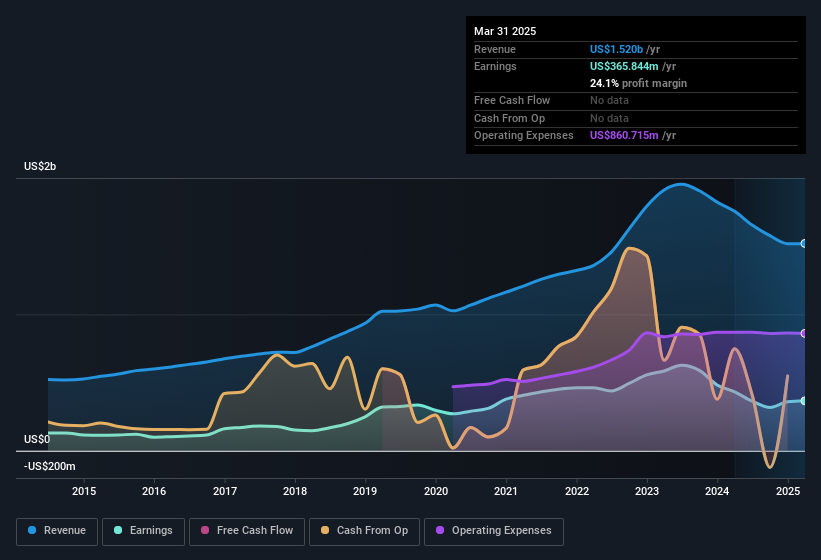Click the US$860.715m operating expenses value

624,135
